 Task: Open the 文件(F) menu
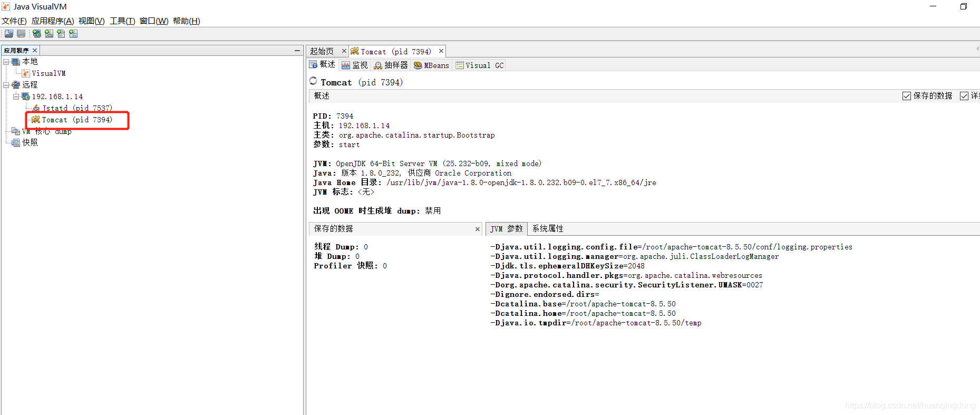[14, 21]
